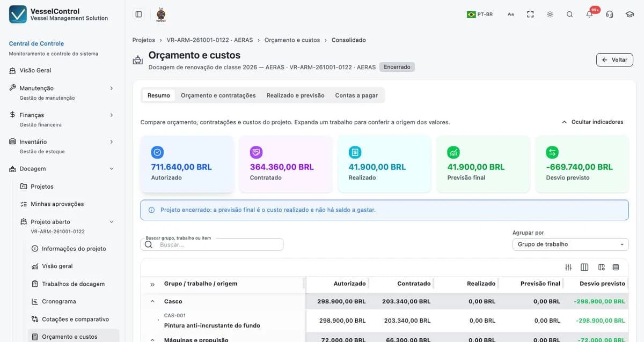Select Orçamento e custos sidebar item
This screenshot has height=342, width=644.
tap(74, 336)
